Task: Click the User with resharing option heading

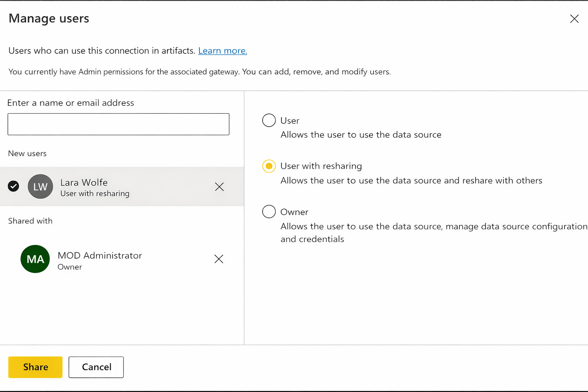Action: (x=321, y=166)
